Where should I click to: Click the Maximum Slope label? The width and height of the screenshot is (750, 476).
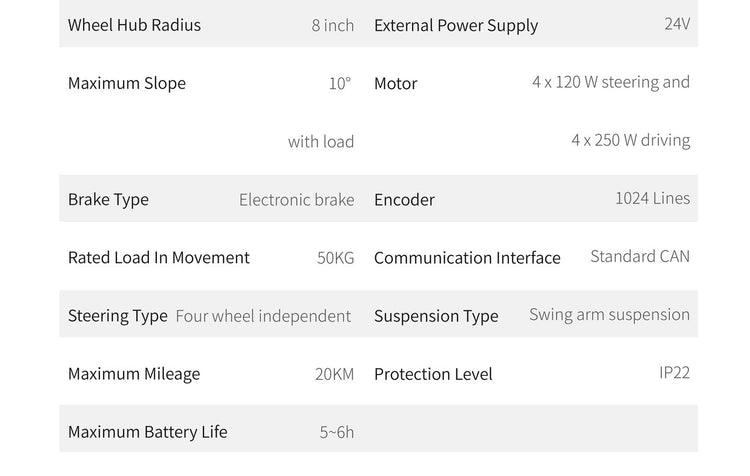pos(127,83)
